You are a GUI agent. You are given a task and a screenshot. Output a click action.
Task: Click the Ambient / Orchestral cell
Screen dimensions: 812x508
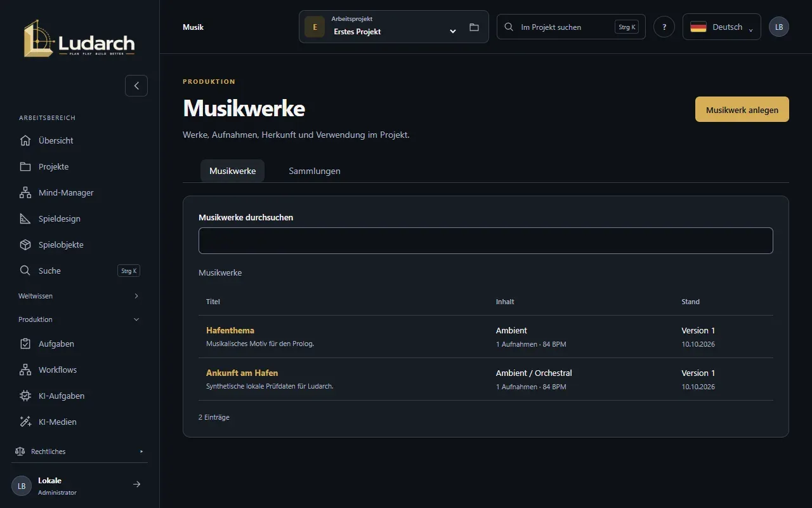coord(534,373)
